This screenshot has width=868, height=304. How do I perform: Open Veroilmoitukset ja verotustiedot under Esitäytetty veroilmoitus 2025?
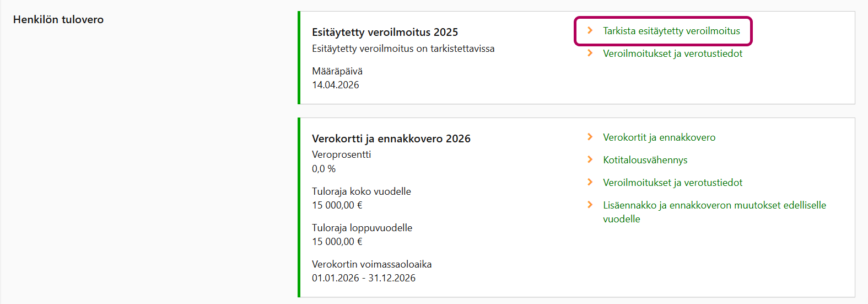pos(672,54)
